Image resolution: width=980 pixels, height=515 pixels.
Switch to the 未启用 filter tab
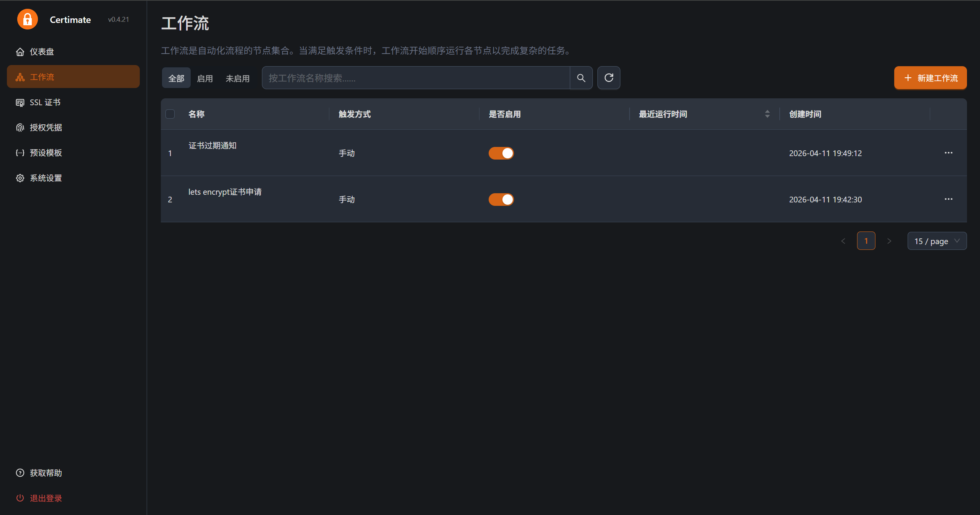click(237, 78)
